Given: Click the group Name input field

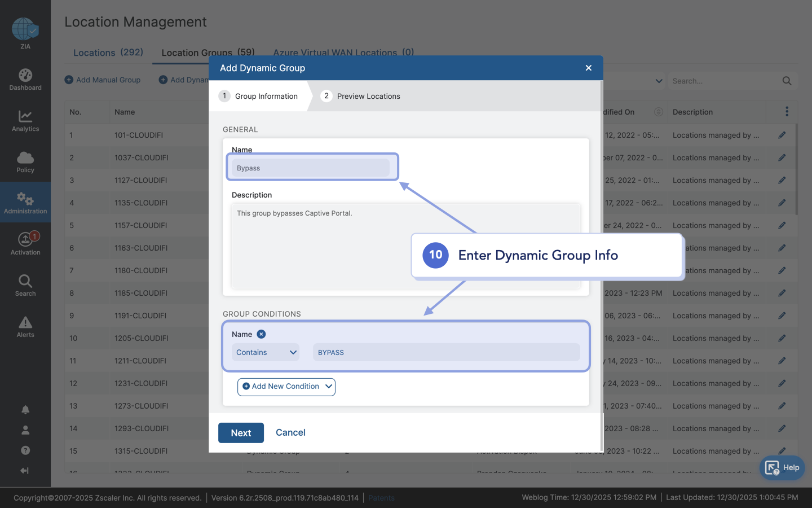Looking at the screenshot, I should (311, 168).
